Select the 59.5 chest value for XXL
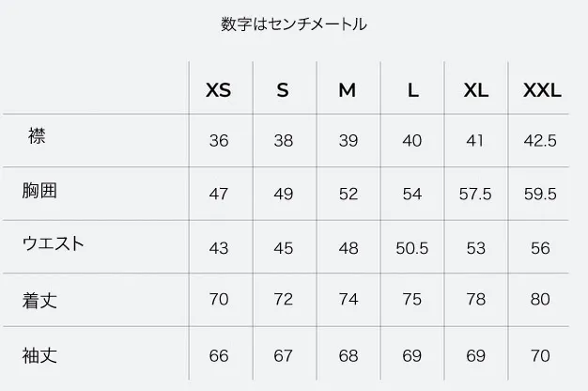The image size is (588, 391). point(540,195)
